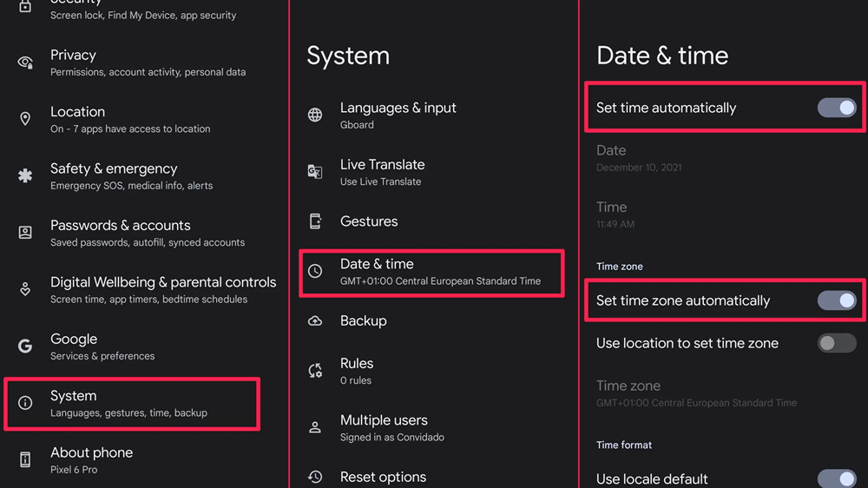Click the Passwords & accounts icon
868x488 pixels.
pos(25,233)
